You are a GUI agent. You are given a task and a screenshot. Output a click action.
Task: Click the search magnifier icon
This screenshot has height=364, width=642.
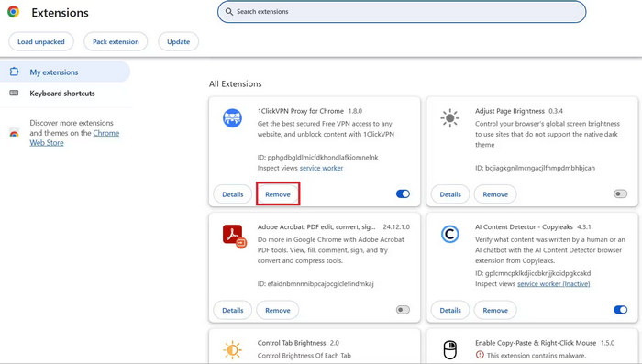[x=229, y=12]
